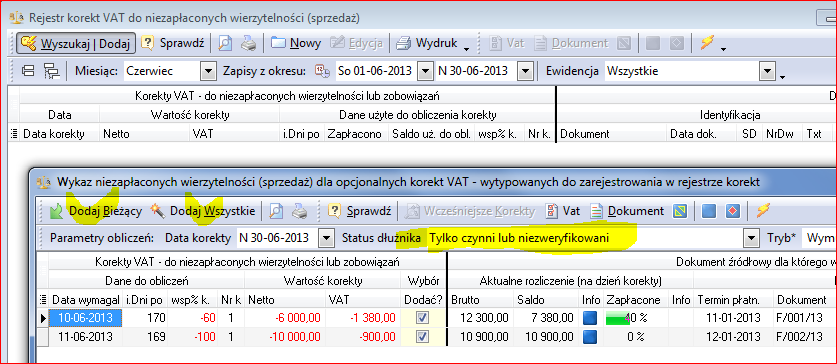This screenshot has width=837, height=364.
Task: Open grid column chooser icon in Wykaz table
Action: [43, 299]
